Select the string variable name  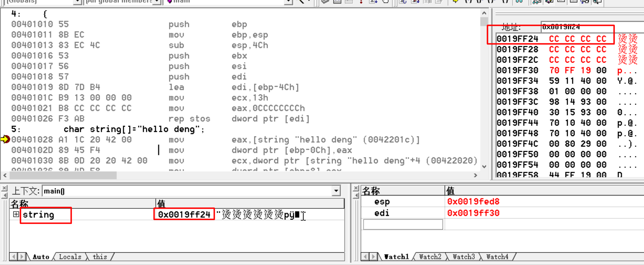coord(38,215)
